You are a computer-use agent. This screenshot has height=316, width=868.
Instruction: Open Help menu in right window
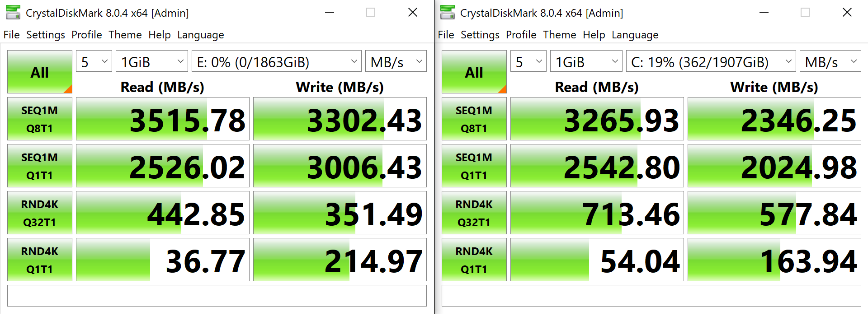(594, 35)
